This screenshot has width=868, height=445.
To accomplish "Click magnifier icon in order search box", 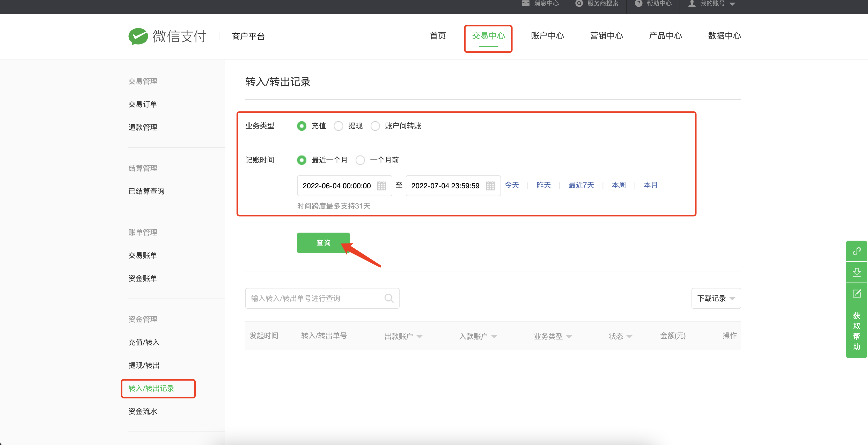I will click(x=389, y=298).
